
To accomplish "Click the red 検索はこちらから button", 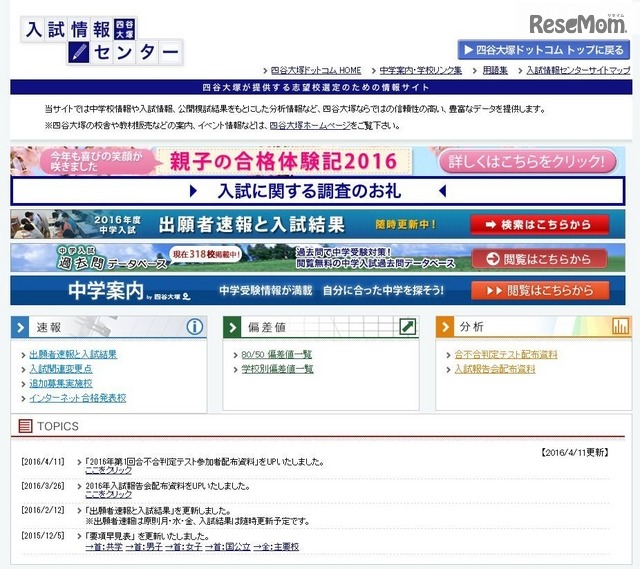I will coord(540,224).
